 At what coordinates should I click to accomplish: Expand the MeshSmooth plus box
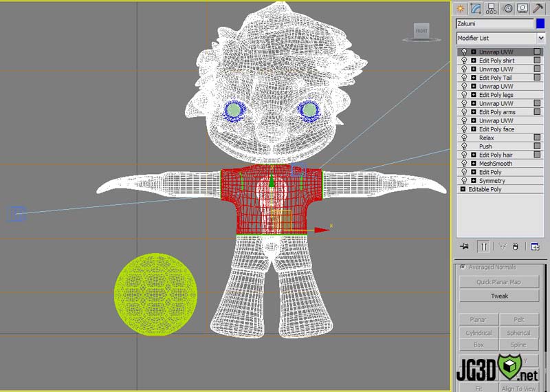point(474,164)
